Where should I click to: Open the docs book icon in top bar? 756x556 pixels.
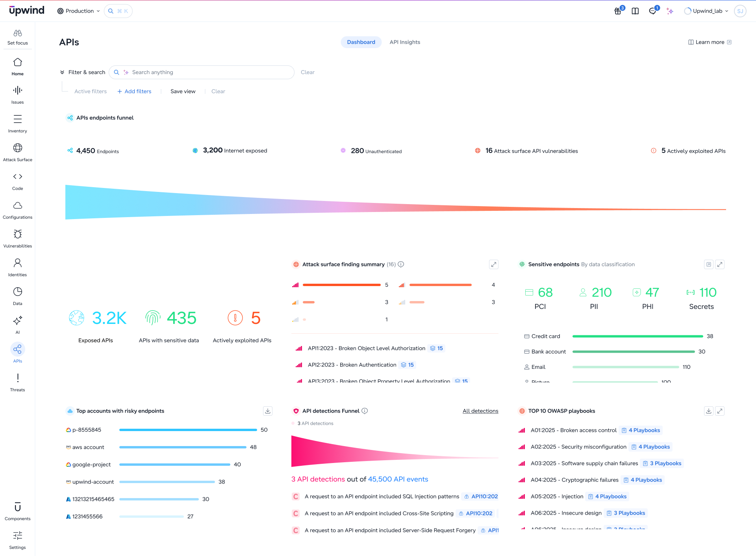click(x=635, y=11)
